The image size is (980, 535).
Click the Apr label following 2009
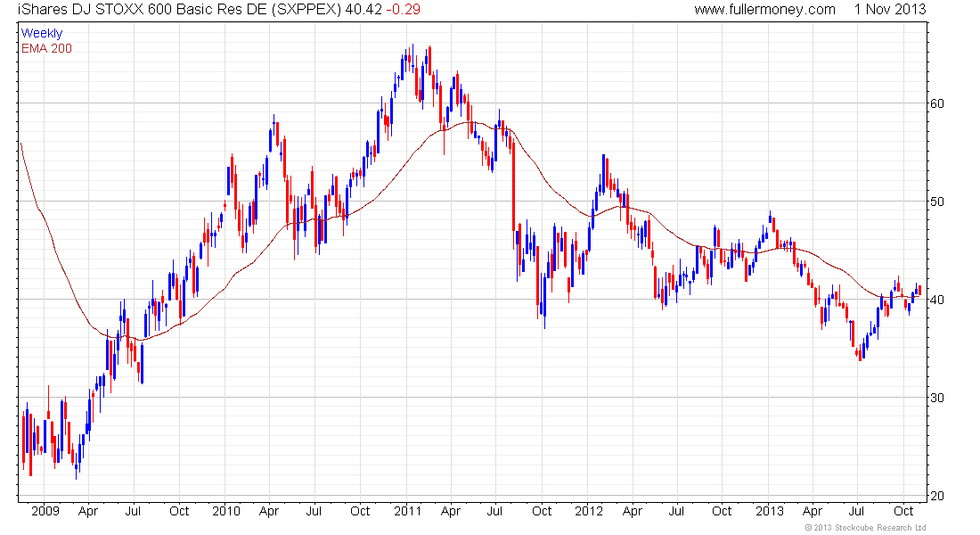point(88,511)
